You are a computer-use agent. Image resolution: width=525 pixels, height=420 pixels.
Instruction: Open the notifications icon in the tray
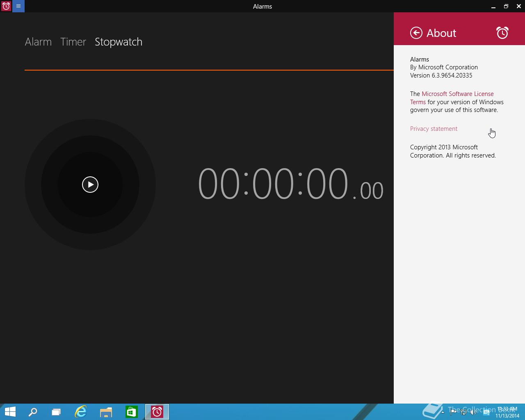486,412
